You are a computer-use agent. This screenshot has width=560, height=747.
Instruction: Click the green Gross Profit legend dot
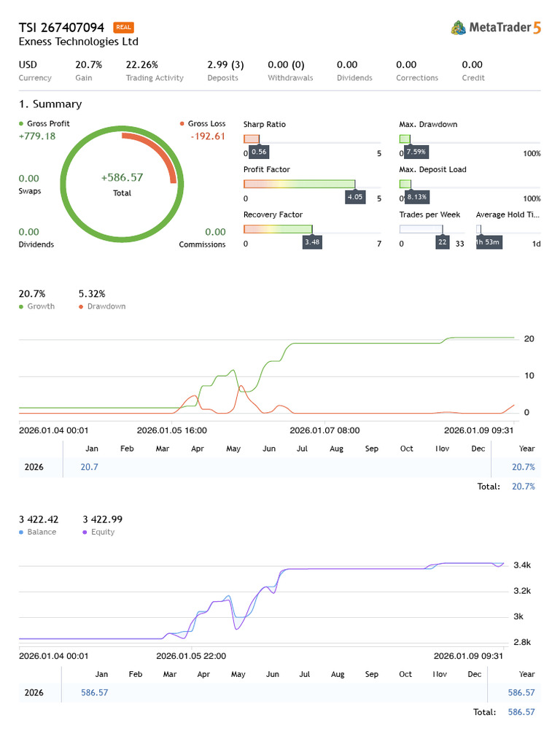point(21,124)
